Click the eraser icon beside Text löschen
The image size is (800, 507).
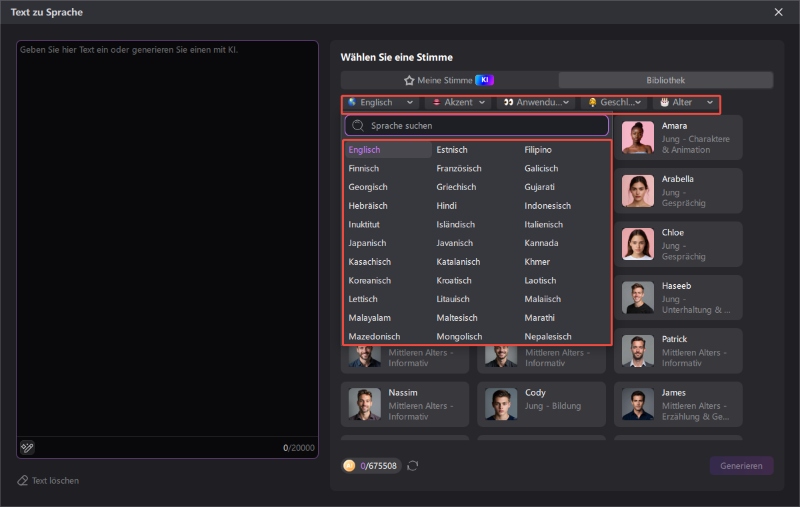coord(22,481)
